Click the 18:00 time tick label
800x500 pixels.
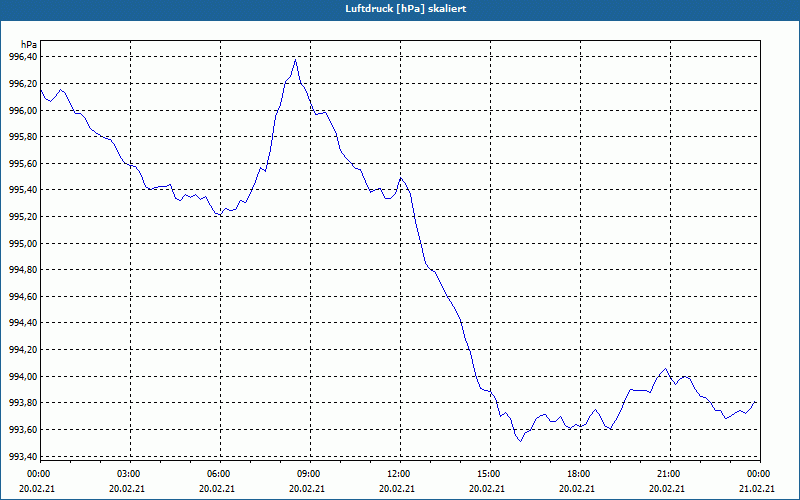click(578, 474)
